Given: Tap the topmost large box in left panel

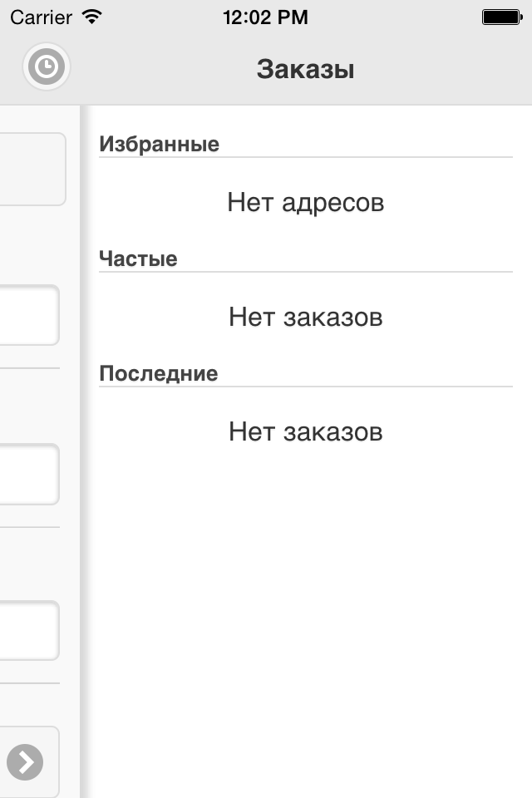Looking at the screenshot, I should (x=33, y=170).
